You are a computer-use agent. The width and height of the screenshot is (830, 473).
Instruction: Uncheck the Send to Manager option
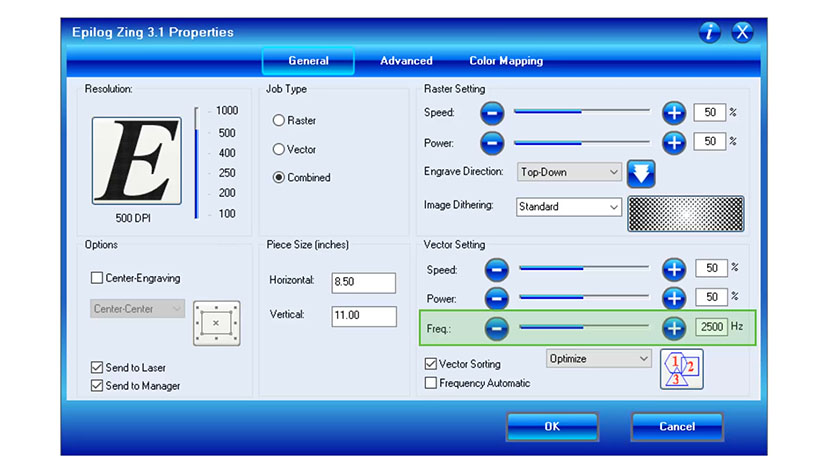click(x=97, y=386)
